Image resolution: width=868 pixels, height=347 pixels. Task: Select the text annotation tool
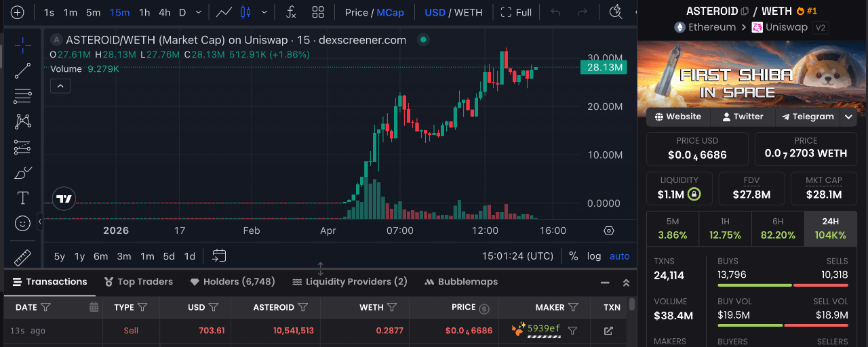(x=22, y=197)
